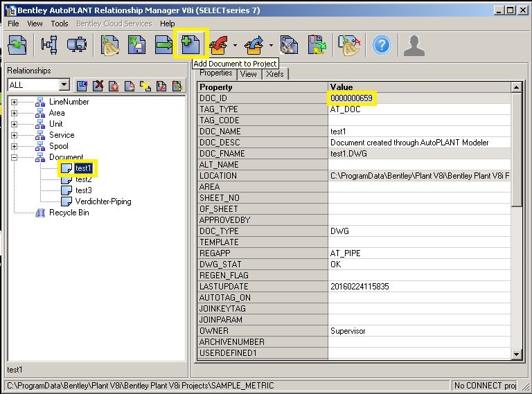Switch to the View tab

(x=248, y=74)
